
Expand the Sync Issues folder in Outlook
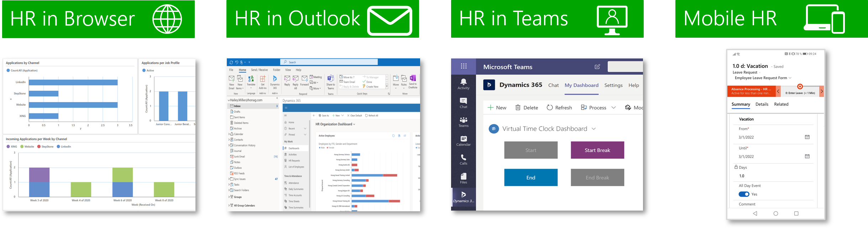pos(229,179)
